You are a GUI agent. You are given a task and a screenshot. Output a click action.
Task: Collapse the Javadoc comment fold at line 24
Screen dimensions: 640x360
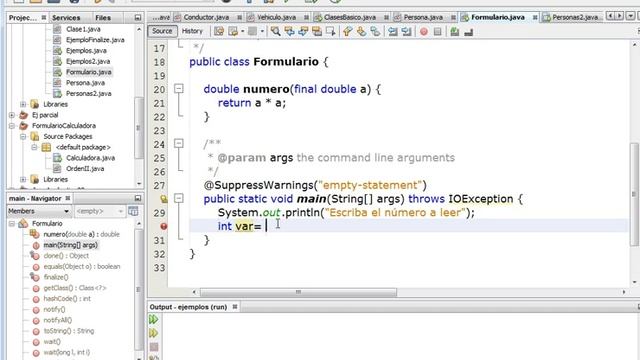[x=179, y=143]
